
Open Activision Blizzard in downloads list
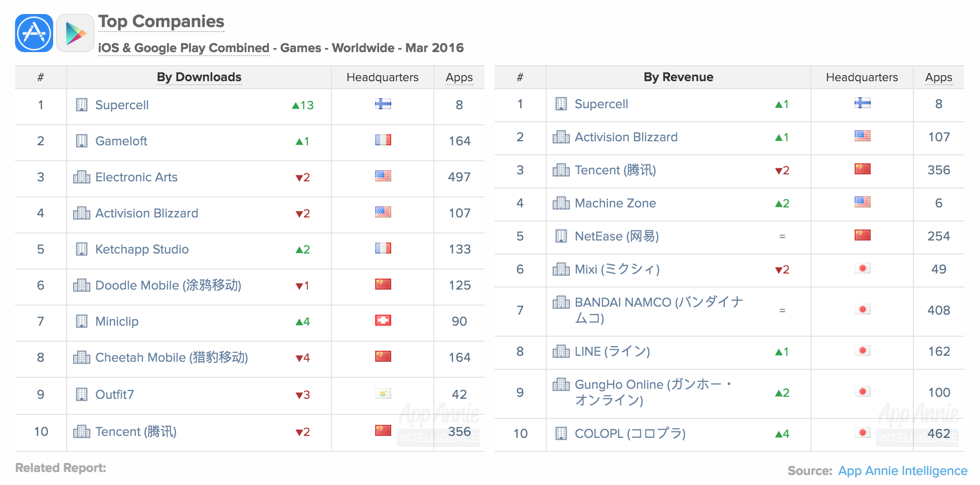(x=147, y=213)
